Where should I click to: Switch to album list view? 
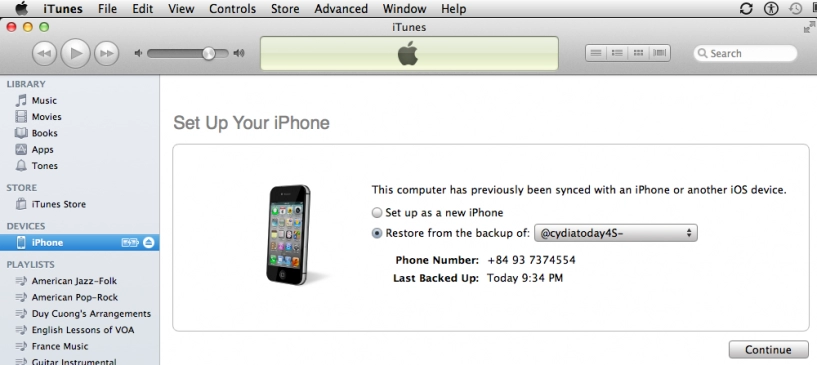[x=617, y=53]
